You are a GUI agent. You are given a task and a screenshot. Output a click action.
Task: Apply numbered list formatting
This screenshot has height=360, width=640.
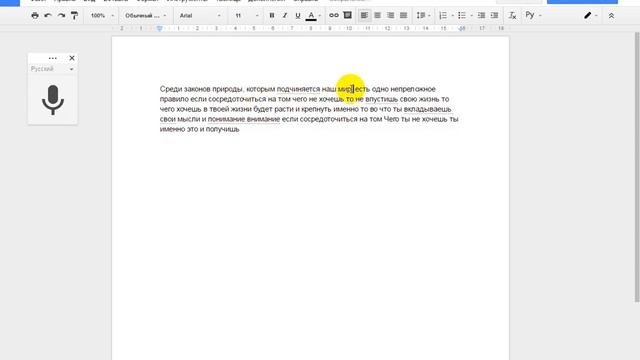pyautogui.click(x=443, y=16)
